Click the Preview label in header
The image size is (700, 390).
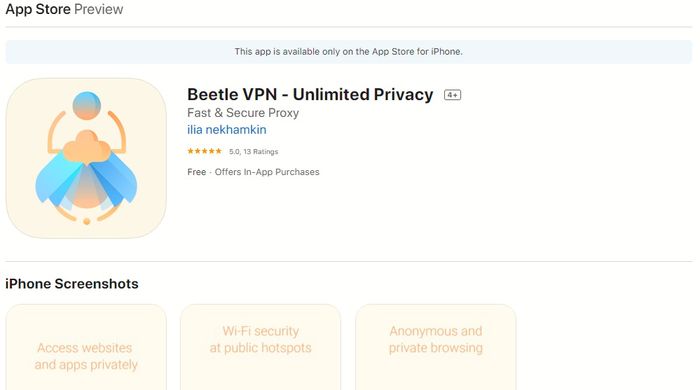[99, 9]
